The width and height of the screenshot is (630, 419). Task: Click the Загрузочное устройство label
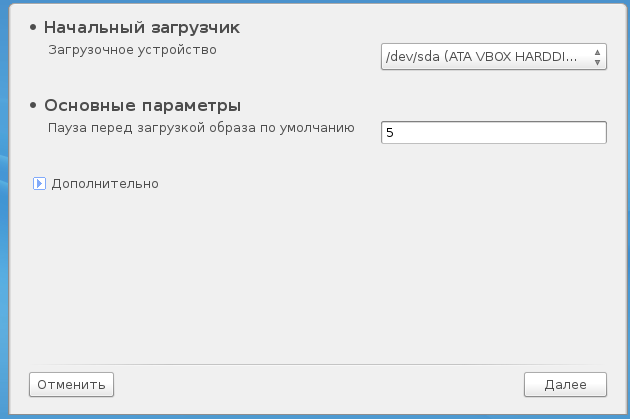tap(133, 49)
